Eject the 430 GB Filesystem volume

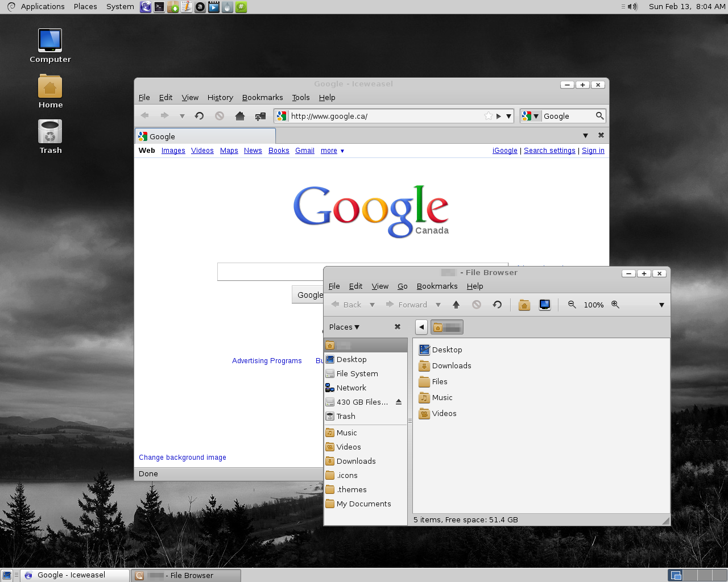[x=399, y=402]
